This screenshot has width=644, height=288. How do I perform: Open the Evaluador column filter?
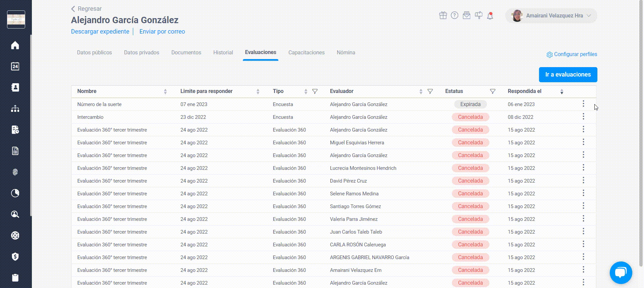pos(430,91)
